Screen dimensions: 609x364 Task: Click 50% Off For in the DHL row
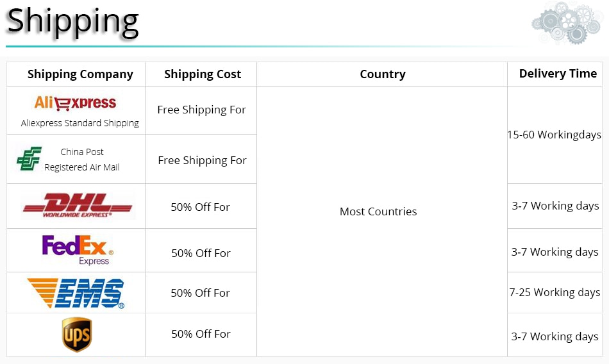(201, 207)
